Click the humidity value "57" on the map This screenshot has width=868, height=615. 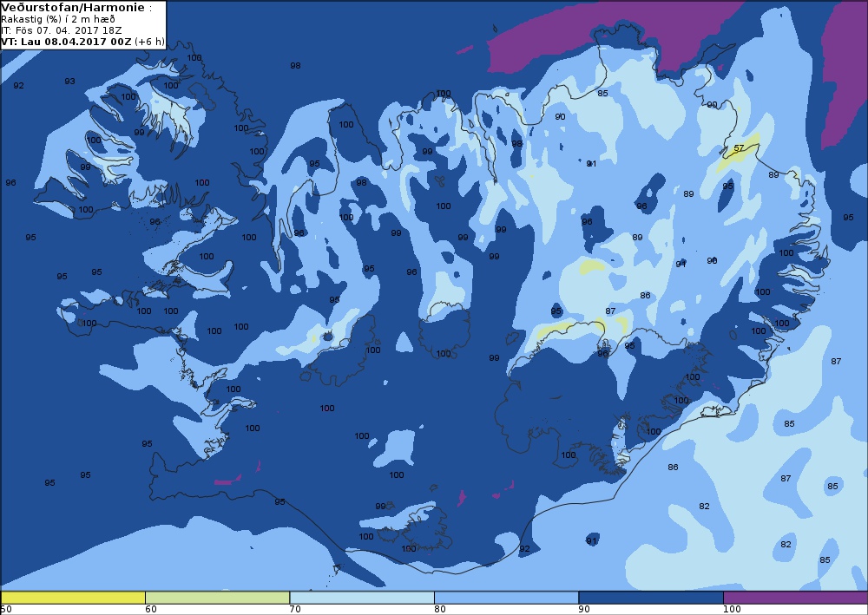coord(739,148)
